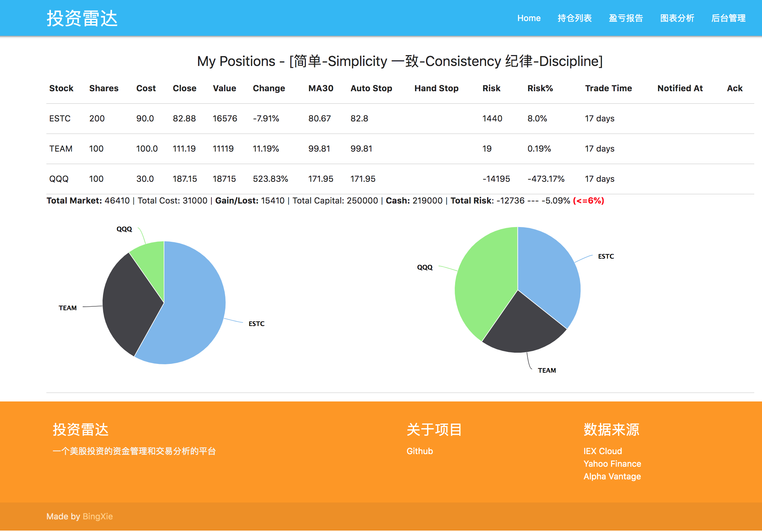Open 后台管理 admin link
Image resolution: width=762 pixels, height=532 pixels.
tap(728, 18)
